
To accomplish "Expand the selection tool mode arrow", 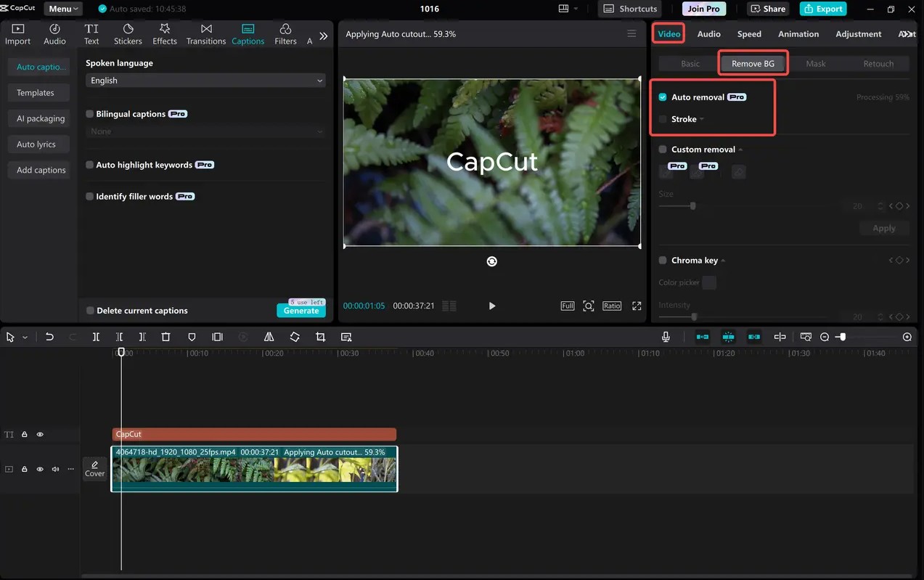I will point(25,338).
